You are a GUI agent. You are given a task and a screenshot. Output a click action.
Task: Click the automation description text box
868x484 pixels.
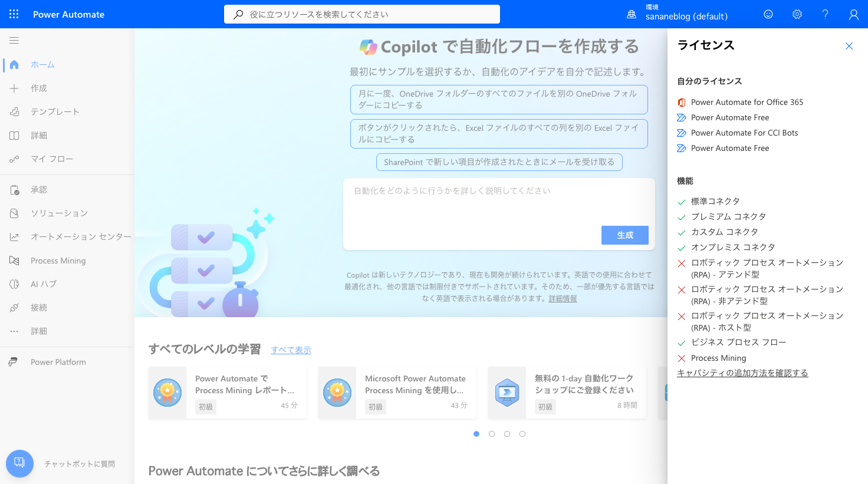(499, 202)
